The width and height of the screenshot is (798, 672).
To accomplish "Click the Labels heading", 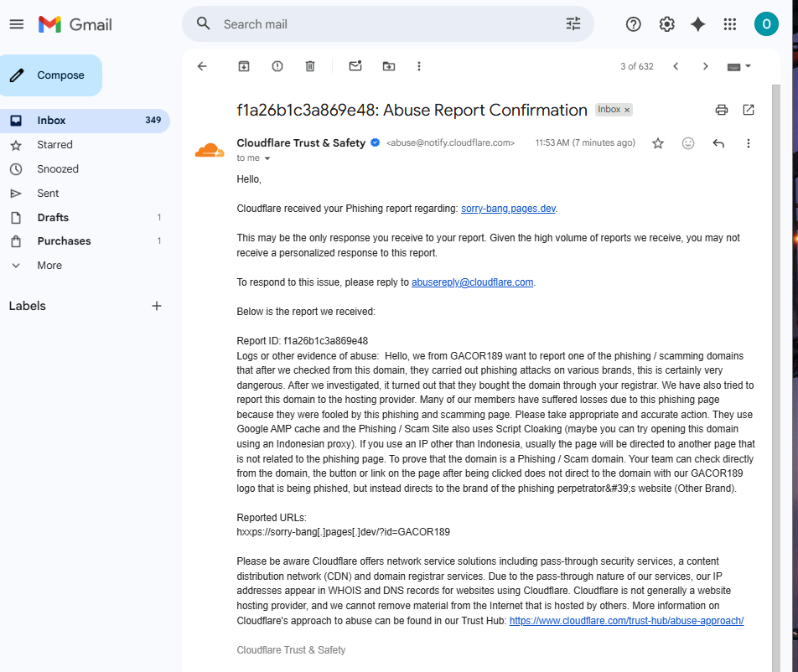I will coord(28,306).
